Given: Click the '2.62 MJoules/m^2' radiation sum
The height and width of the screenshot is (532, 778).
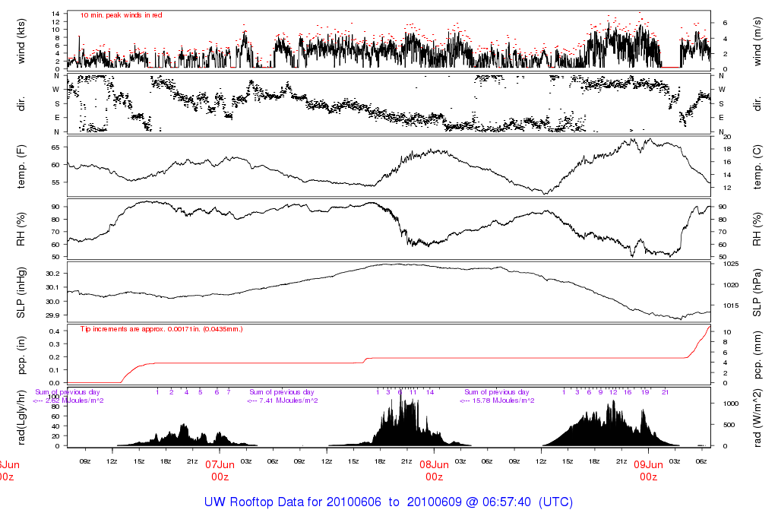Looking at the screenshot, I should coord(74,401).
